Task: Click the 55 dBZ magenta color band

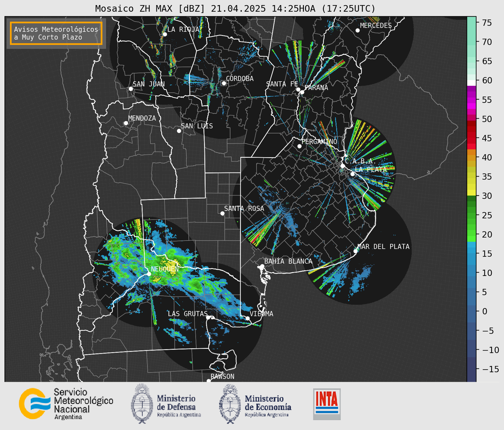Action: [x=471, y=100]
